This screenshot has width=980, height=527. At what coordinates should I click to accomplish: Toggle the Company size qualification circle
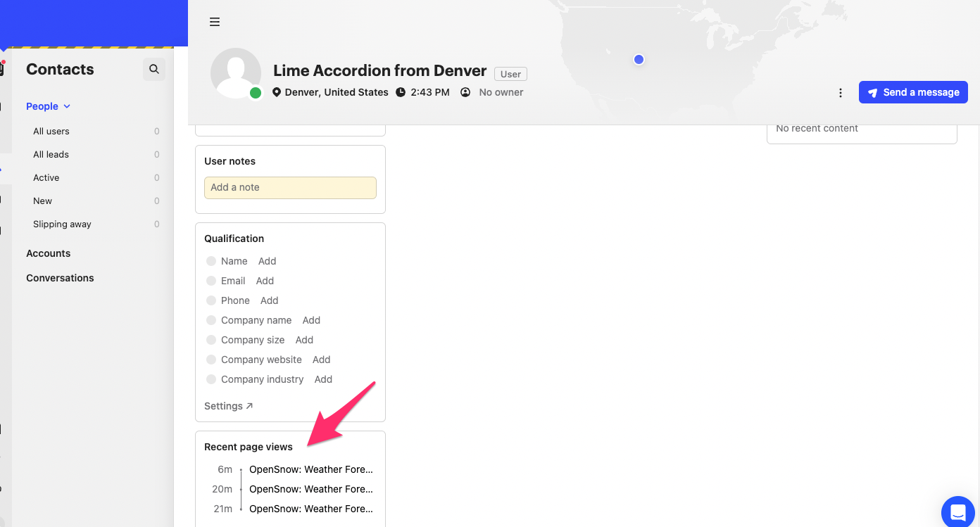tap(211, 340)
